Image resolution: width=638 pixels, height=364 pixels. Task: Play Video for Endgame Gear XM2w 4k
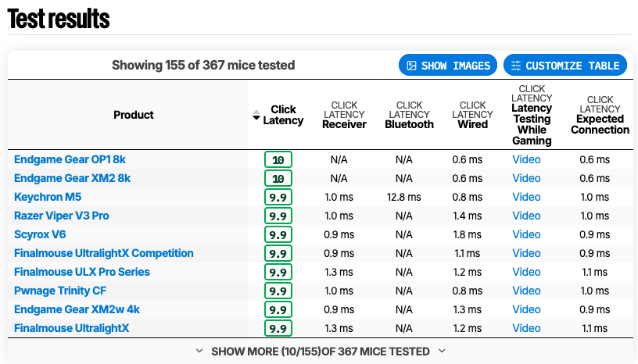(526, 309)
